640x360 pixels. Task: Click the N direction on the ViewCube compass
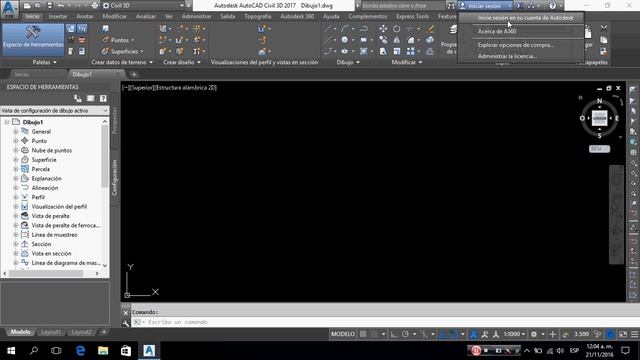pos(599,101)
